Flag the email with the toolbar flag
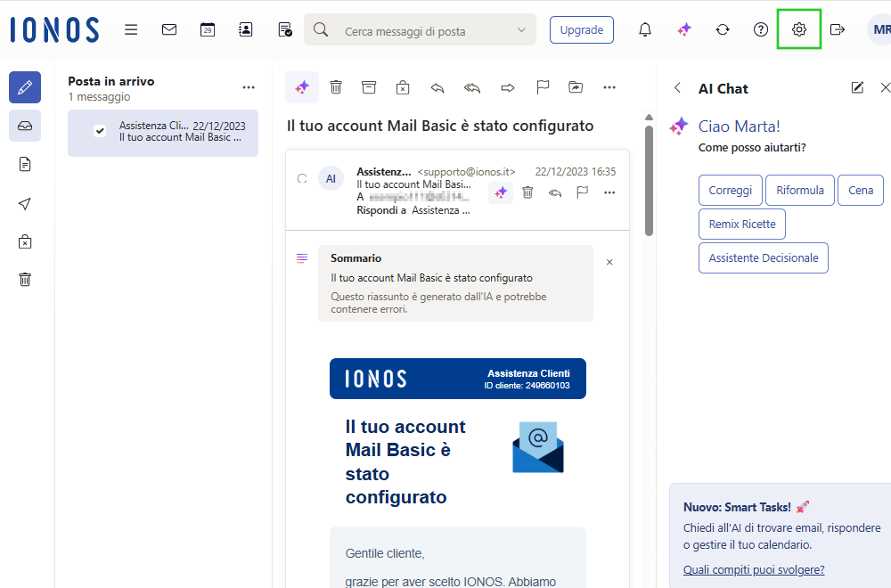Viewport: 891px width, 588px height. point(542,86)
